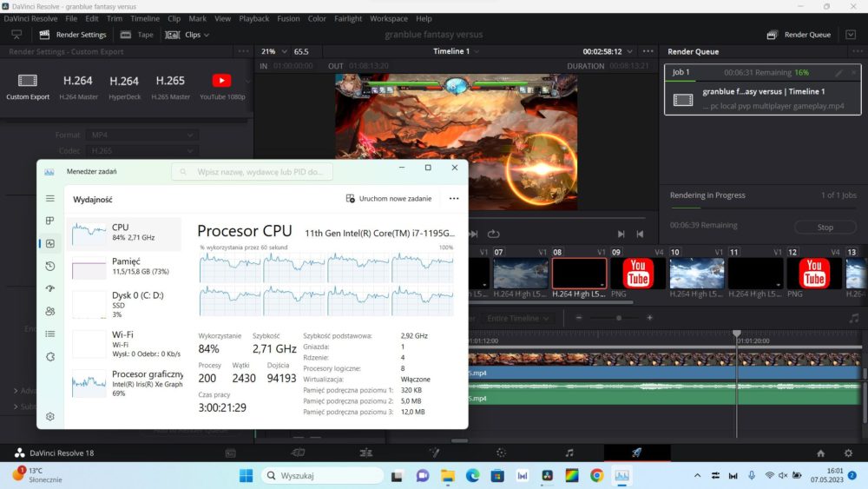Viewport: 868px width, 489px height.
Task: Select clip 08 thumbnail in clip strip
Action: point(579,273)
